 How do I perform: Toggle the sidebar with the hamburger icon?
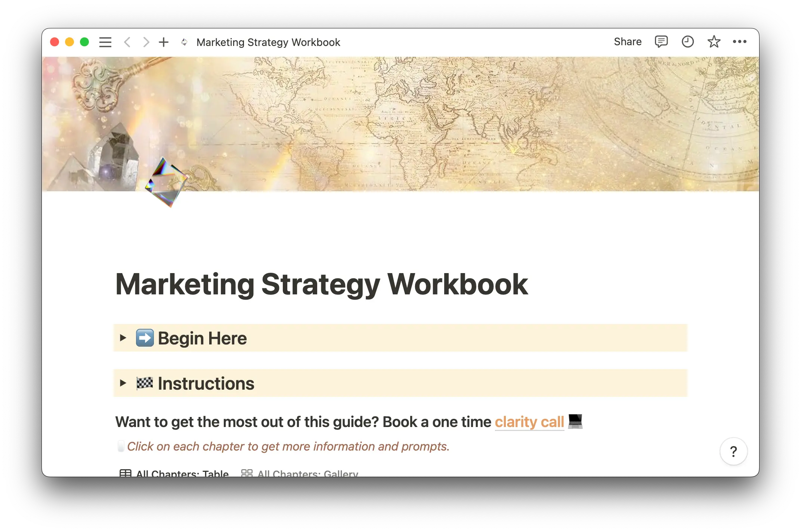point(105,42)
